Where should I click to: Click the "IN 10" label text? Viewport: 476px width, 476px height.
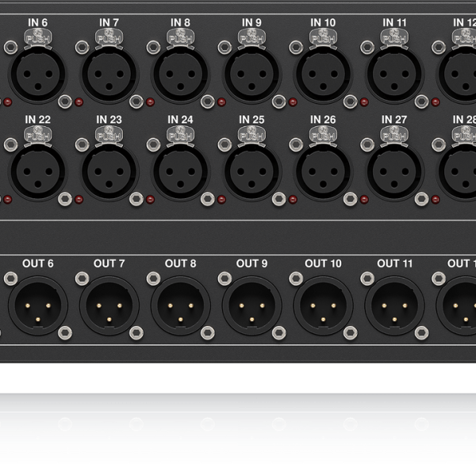[324, 22]
